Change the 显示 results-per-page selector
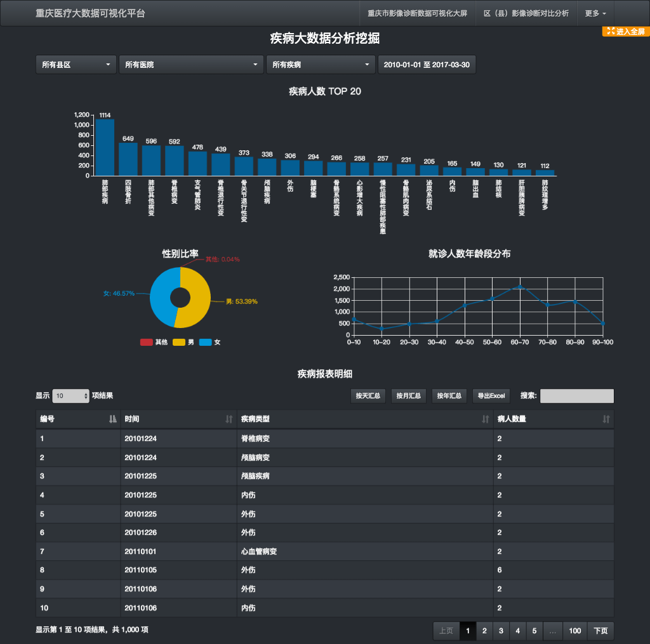 (x=71, y=396)
